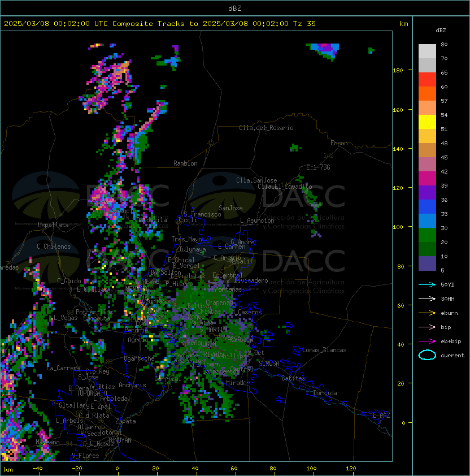
Task: Click the pink bip arrow in legend
Action: click(427, 327)
